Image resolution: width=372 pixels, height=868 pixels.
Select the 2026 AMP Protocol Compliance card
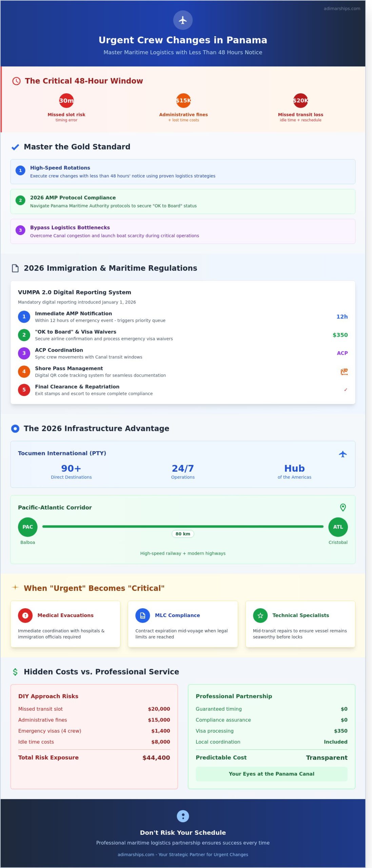tap(183, 201)
